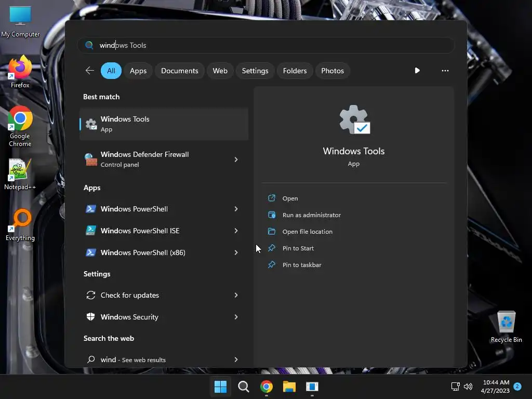Click network icon in system tray
The height and width of the screenshot is (399, 532).
[455, 387]
